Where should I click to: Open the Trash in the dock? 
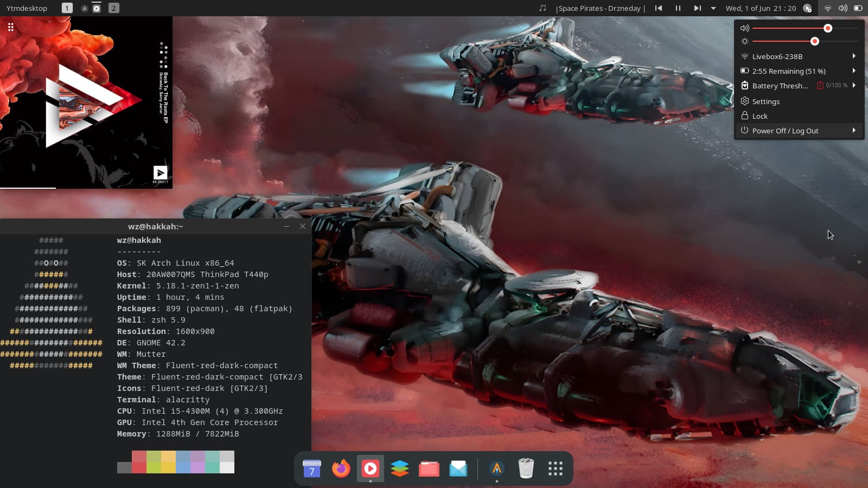click(526, 468)
